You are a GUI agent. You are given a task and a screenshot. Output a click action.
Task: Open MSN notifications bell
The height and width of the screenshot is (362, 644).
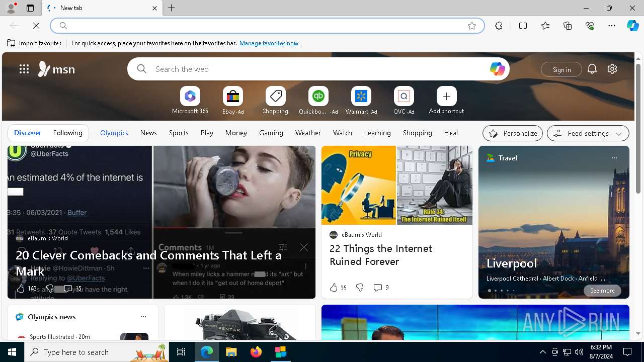pos(592,69)
